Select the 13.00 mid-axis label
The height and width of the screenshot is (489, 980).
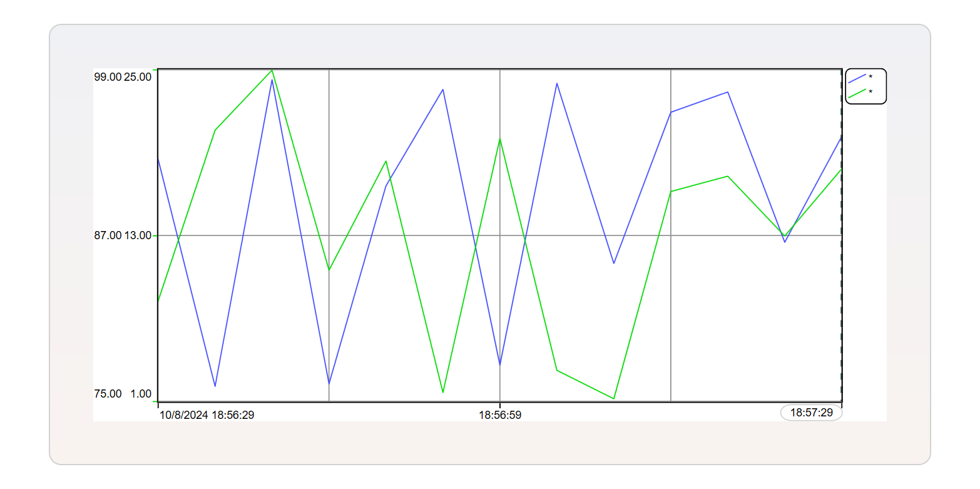pyautogui.click(x=138, y=235)
